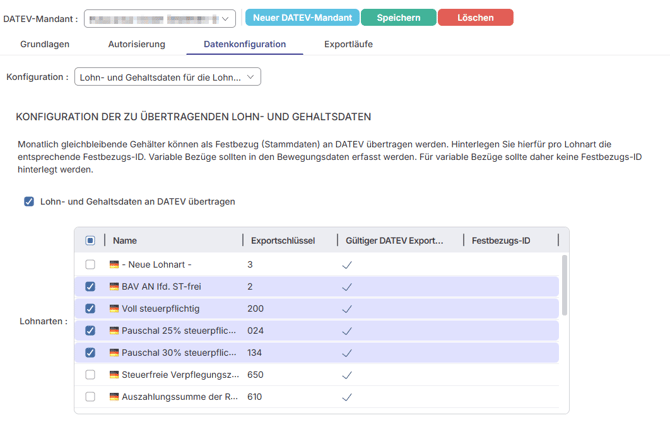
Task: Click the flag icon beside Steuerfreie Verpflegungsz...
Action: (x=114, y=375)
